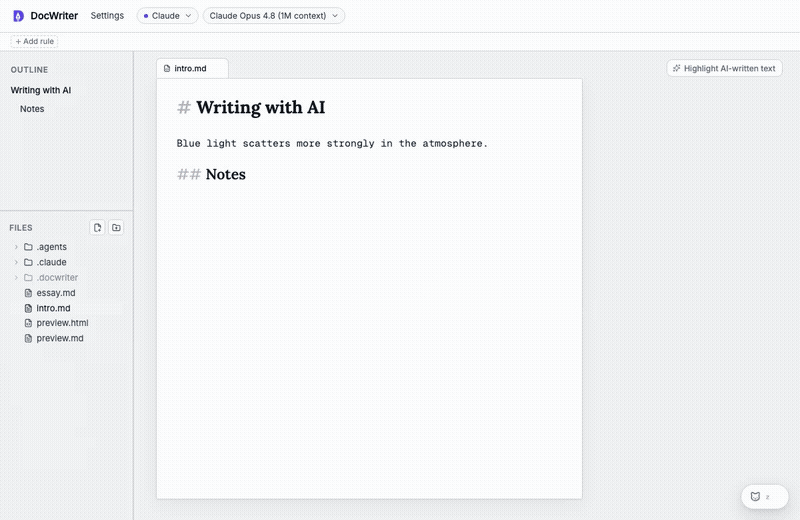Click the file icon in intro.md tab
The width and height of the screenshot is (800, 520).
pos(167,68)
